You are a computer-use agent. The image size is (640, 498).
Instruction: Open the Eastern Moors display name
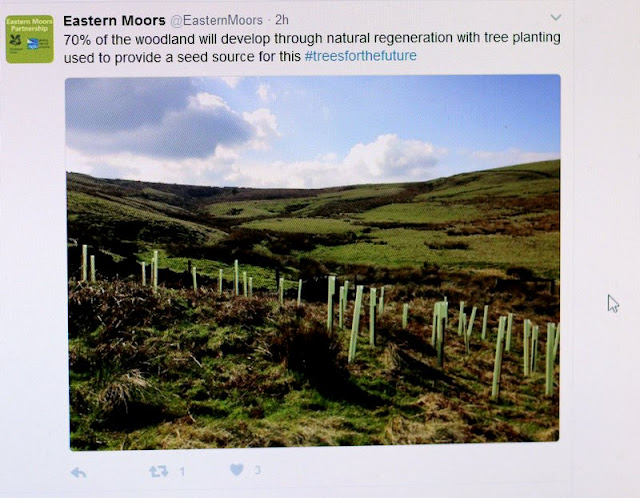pos(114,20)
